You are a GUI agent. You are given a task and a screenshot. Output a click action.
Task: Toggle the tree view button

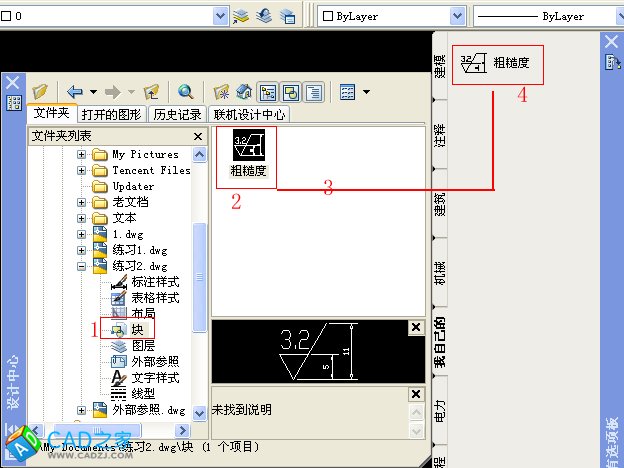(x=268, y=92)
